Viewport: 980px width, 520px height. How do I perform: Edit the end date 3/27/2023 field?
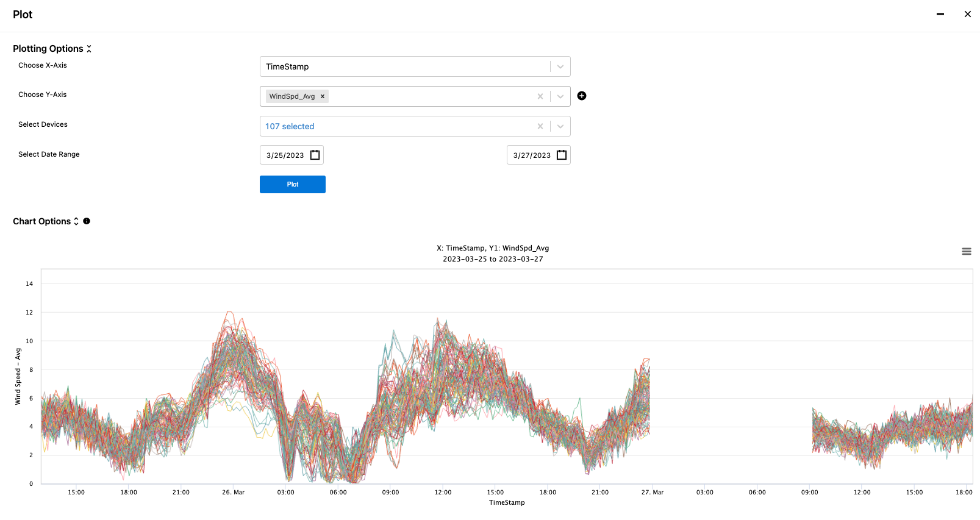532,155
